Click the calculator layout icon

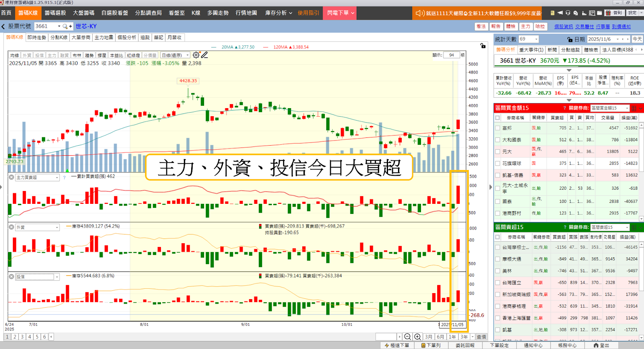(592, 13)
